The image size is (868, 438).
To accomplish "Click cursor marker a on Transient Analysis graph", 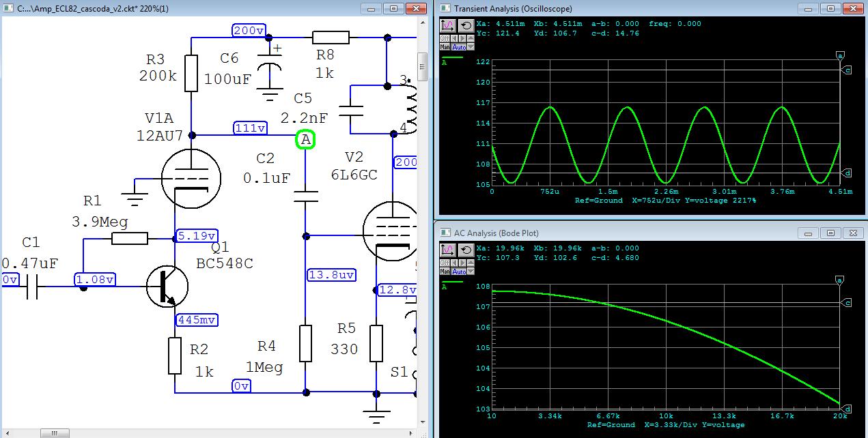I will pyautogui.click(x=840, y=55).
